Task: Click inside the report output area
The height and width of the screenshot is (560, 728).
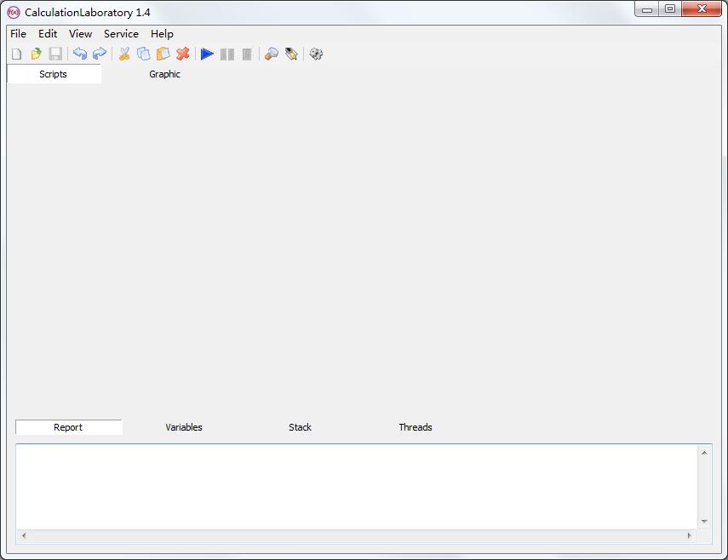Action: pos(357,487)
